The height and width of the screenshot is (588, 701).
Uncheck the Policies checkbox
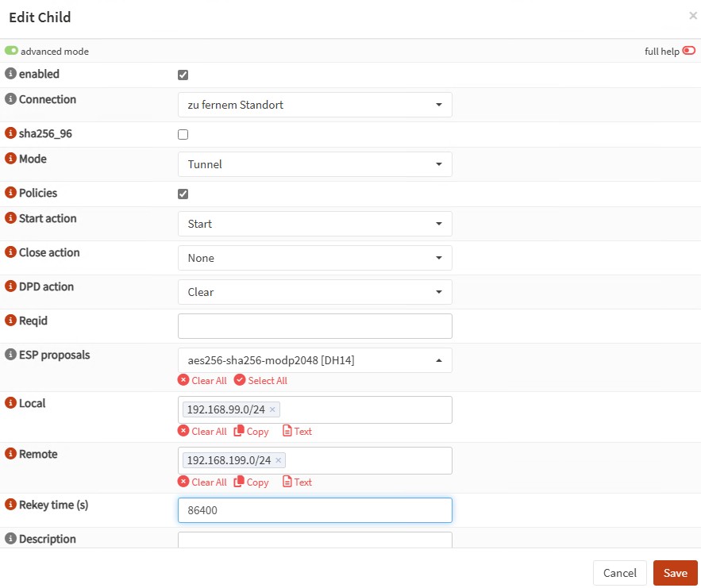click(183, 194)
